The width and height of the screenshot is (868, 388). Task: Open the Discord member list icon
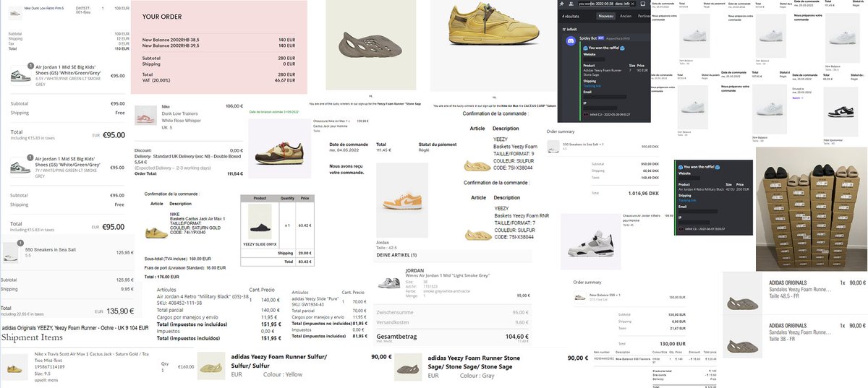[x=571, y=4]
